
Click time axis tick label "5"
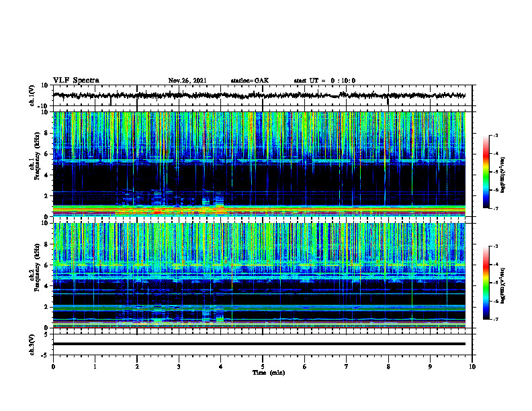(x=263, y=367)
